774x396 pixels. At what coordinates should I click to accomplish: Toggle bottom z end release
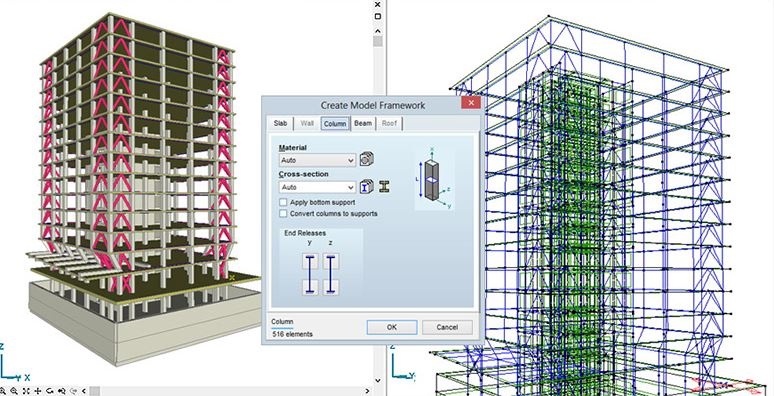click(x=331, y=287)
